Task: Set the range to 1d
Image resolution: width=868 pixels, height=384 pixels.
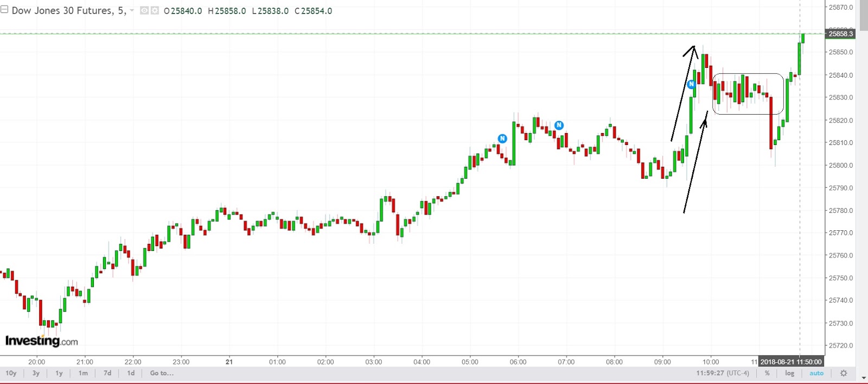Action: [131, 373]
